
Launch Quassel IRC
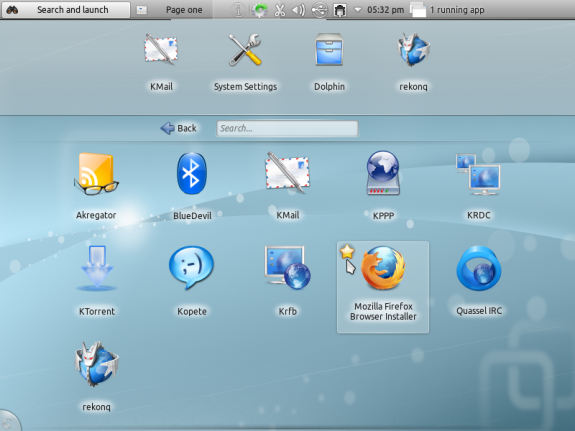point(479,281)
